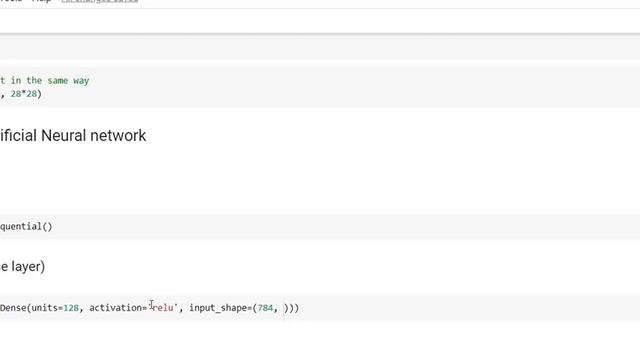
Task: Click the '784' value in input_shape
Action: pos(265,308)
